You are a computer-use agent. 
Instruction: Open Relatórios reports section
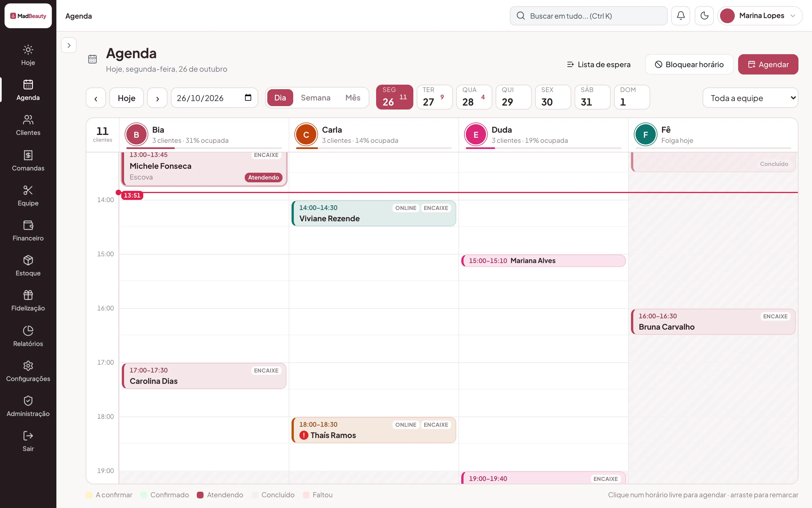coord(28,336)
